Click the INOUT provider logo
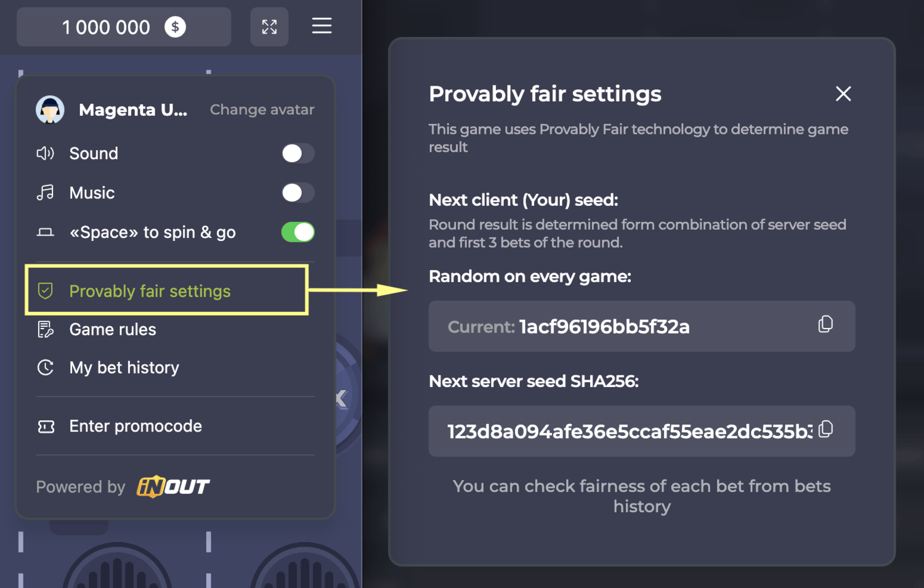Viewport: 924px width, 588px height. click(173, 487)
